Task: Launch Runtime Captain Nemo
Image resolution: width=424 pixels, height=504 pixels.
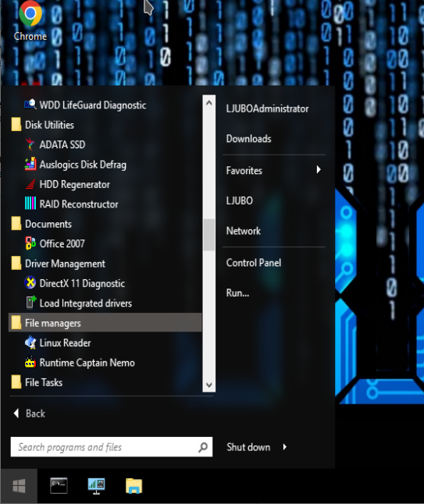Action: coord(80,363)
